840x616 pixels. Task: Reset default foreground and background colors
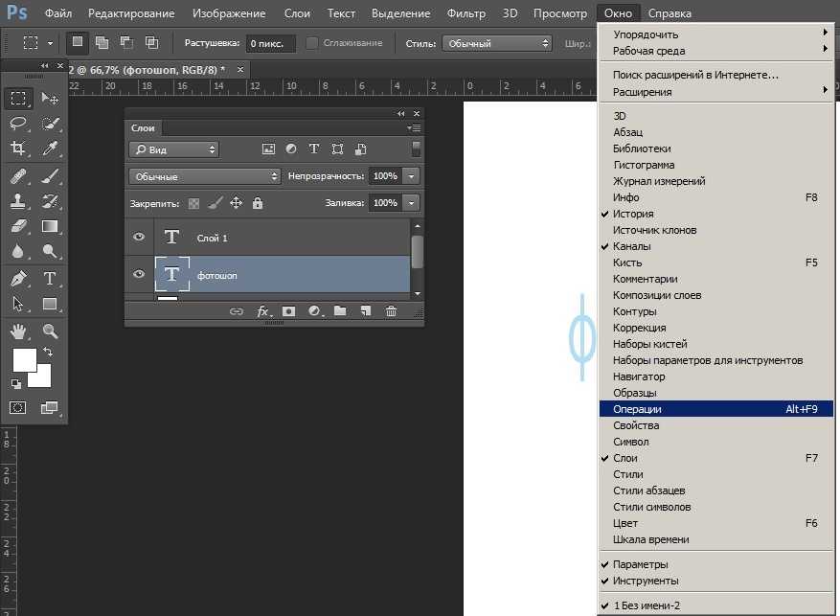click(15, 383)
